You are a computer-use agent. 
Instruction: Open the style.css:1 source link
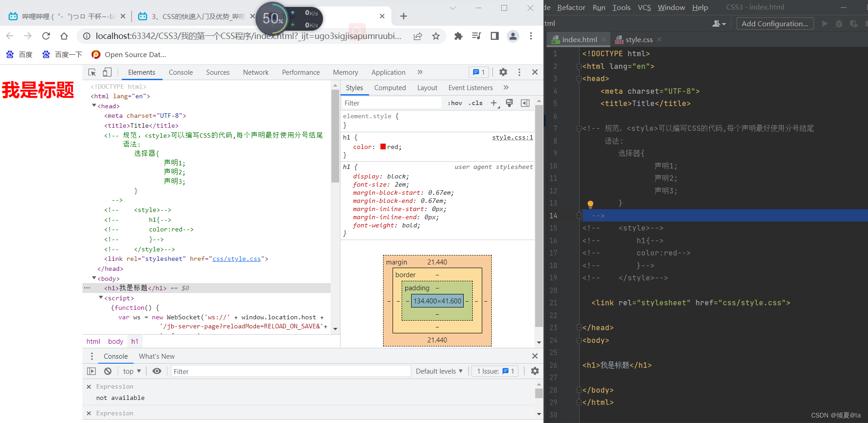pos(513,138)
